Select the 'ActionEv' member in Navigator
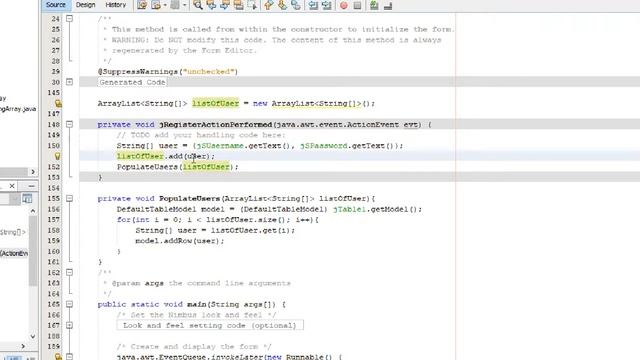Image resolution: width=640 pixels, height=360 pixels. tap(14, 253)
